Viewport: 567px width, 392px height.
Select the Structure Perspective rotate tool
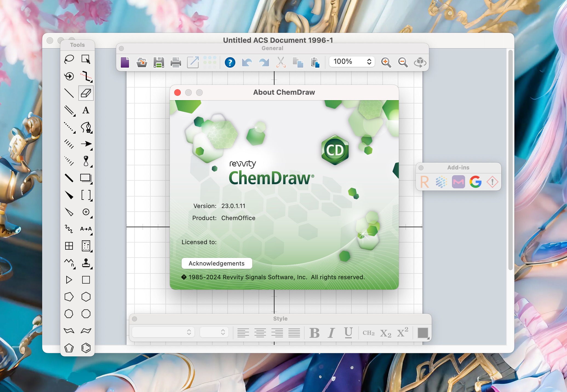click(69, 76)
